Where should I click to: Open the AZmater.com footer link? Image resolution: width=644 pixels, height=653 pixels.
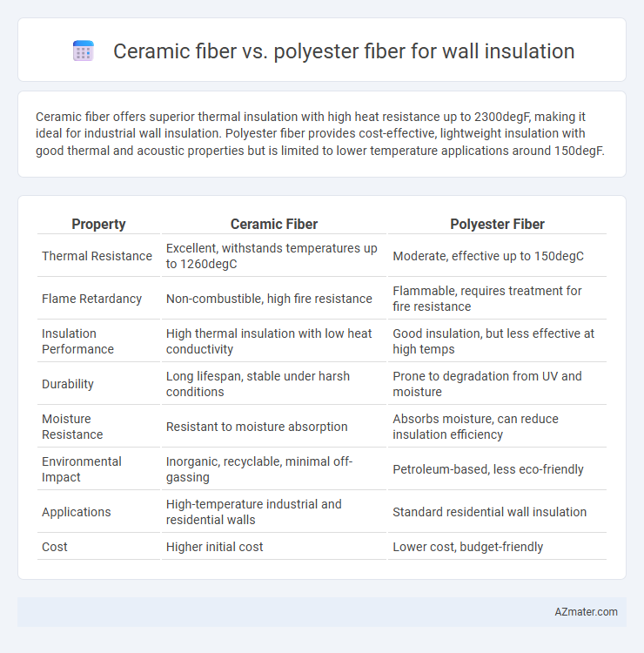(586, 611)
